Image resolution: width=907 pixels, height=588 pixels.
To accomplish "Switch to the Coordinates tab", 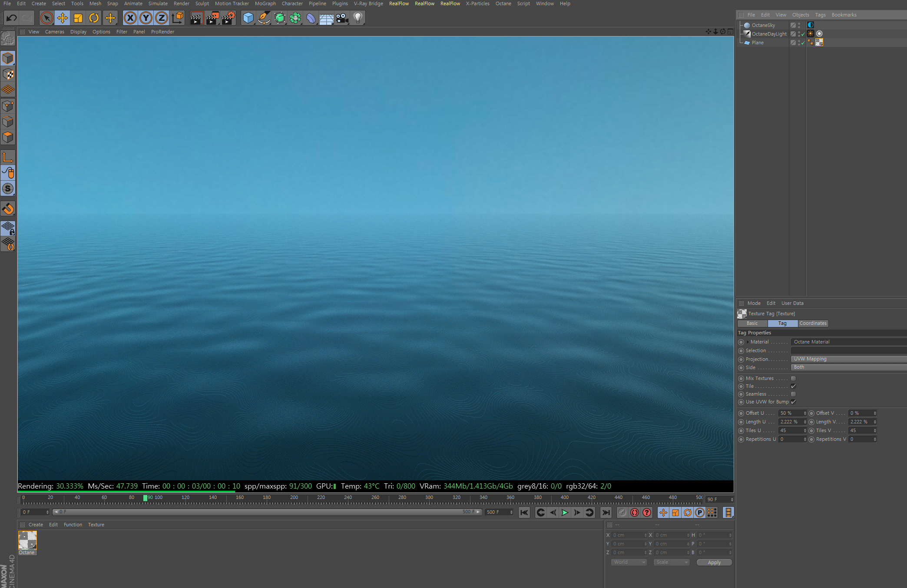I will [x=813, y=323].
